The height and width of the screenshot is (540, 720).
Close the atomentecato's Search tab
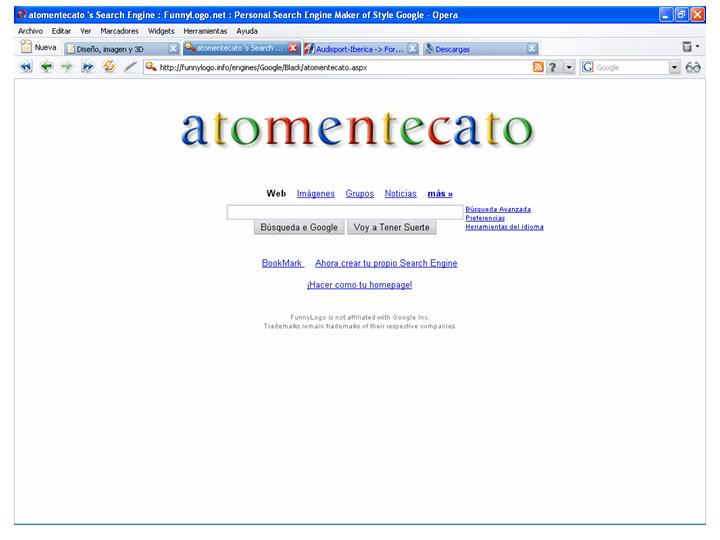[x=293, y=48]
